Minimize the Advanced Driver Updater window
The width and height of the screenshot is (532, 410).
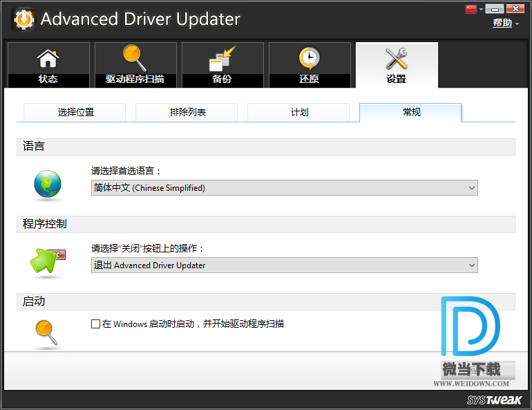[495, 9]
